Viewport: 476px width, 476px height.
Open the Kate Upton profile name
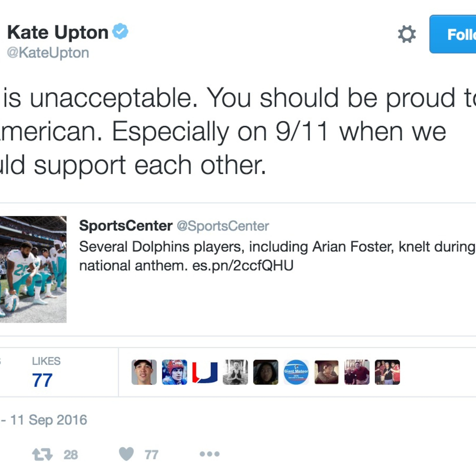58,32
